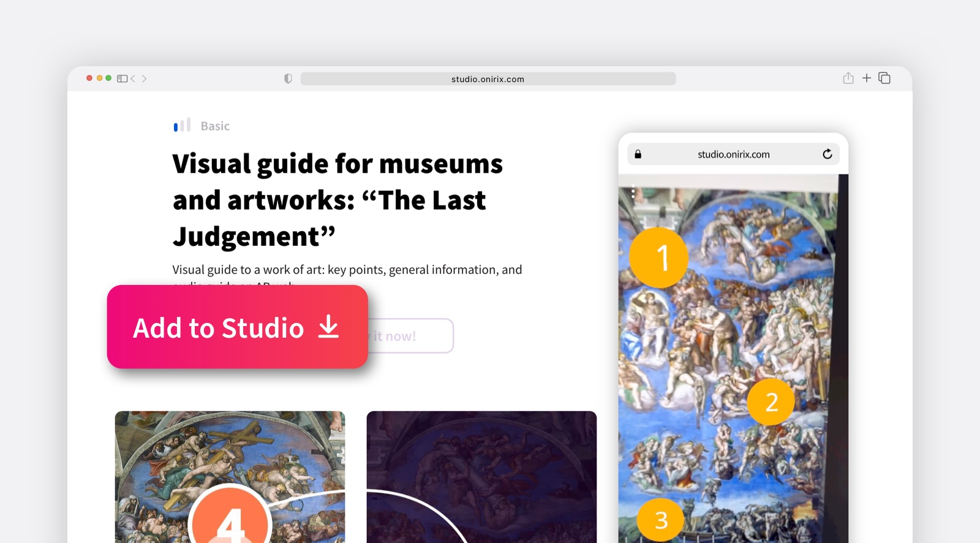This screenshot has height=543, width=980.
Task: Open the browser share icon
Action: [848, 78]
